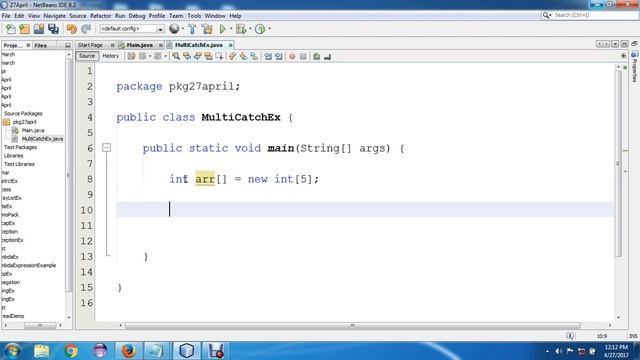Select pkg27april package in project tree

[24, 122]
